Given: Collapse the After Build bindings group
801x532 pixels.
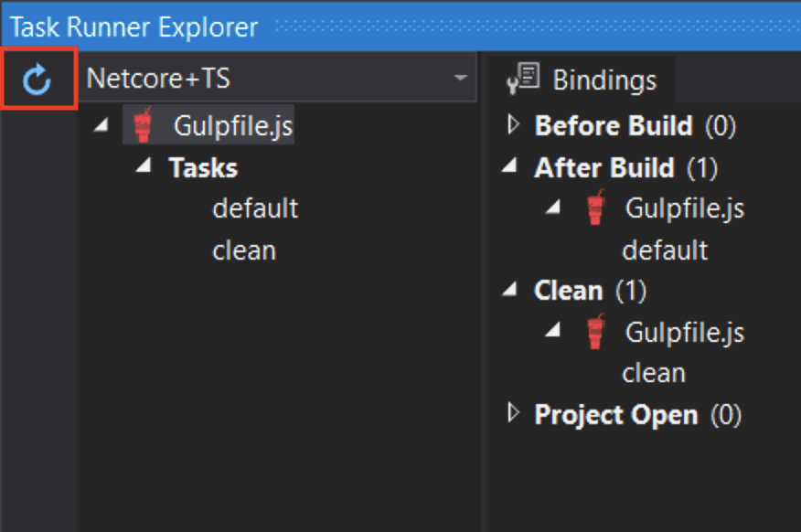Looking at the screenshot, I should point(508,166).
